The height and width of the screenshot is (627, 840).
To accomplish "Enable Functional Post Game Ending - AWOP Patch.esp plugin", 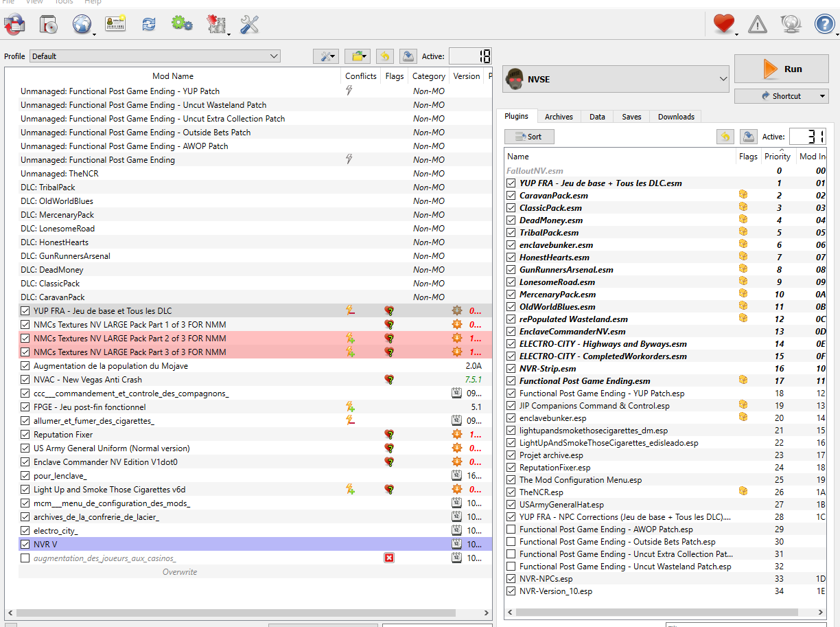I will point(511,529).
